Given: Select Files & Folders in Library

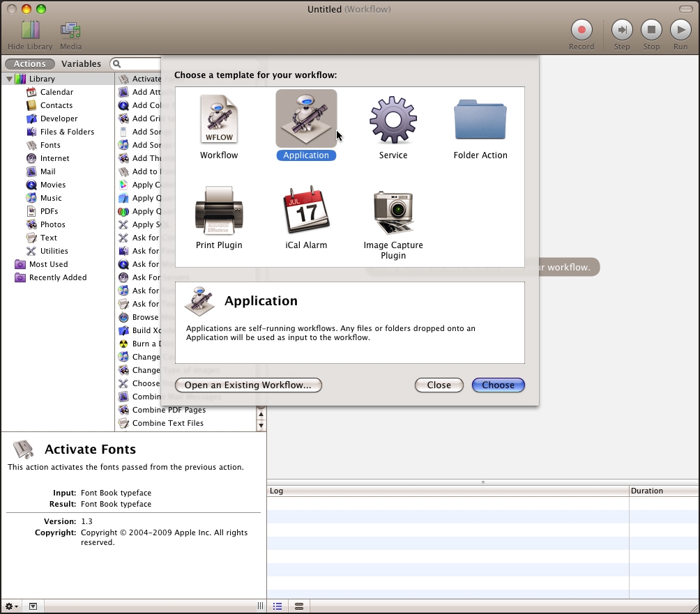Looking at the screenshot, I should click(x=67, y=132).
